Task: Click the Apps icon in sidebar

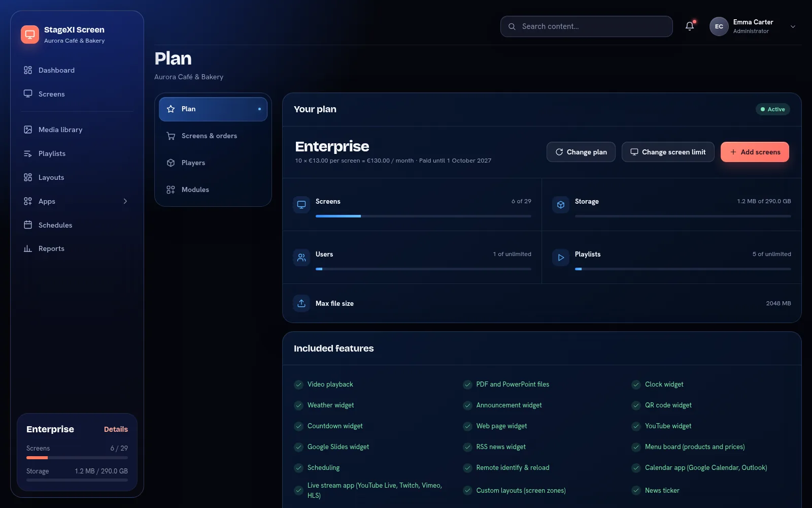Action: pos(28,201)
